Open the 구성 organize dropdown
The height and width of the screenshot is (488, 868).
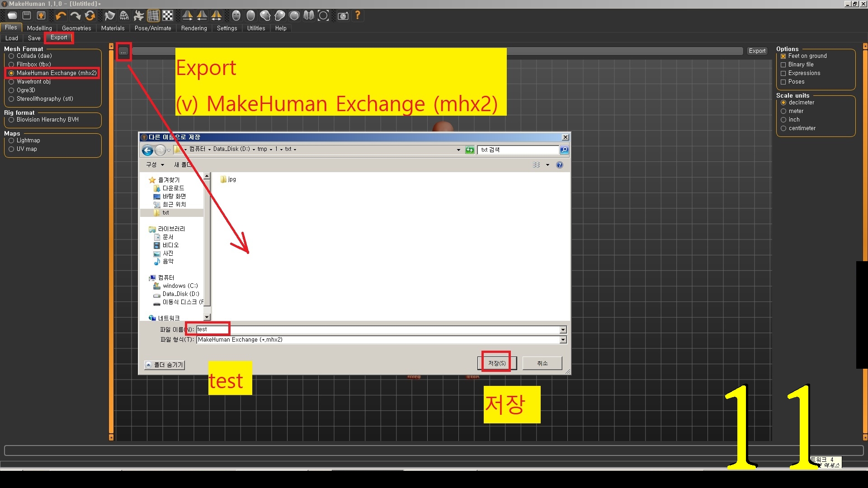tap(155, 165)
